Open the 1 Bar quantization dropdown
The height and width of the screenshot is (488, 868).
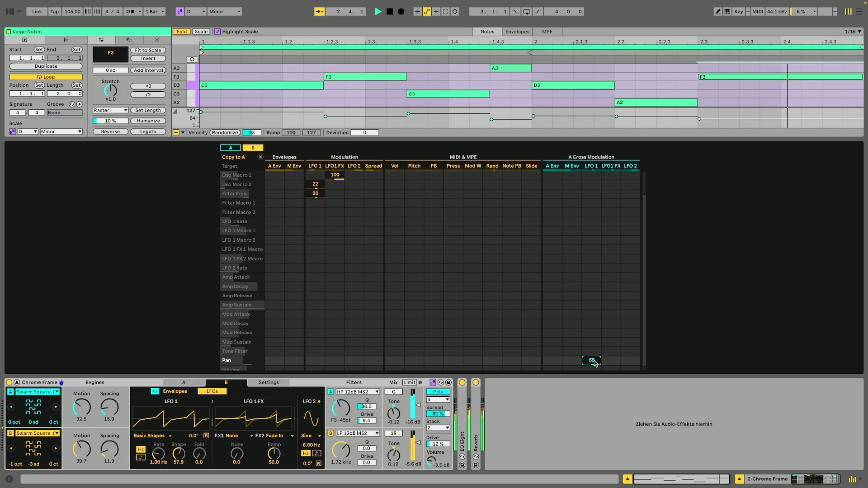[x=155, y=12]
